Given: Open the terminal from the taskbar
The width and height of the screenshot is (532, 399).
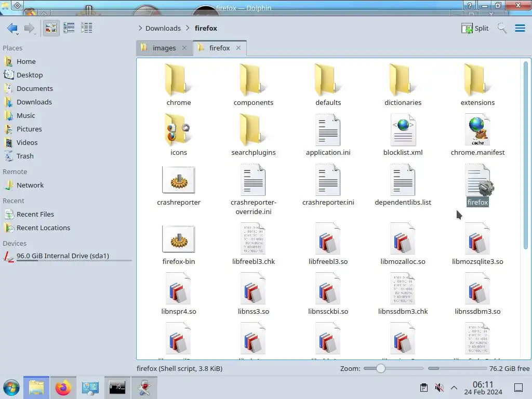Looking at the screenshot, I should point(117,388).
